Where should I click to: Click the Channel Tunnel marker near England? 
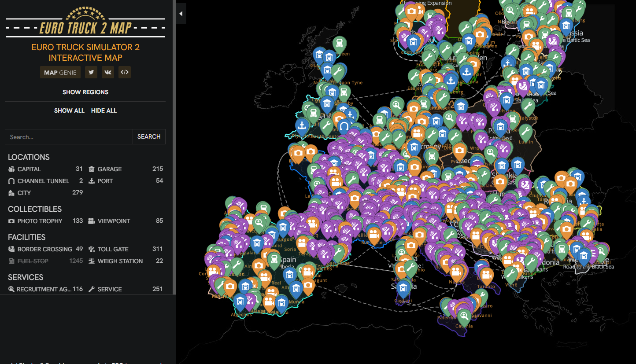coord(344,128)
